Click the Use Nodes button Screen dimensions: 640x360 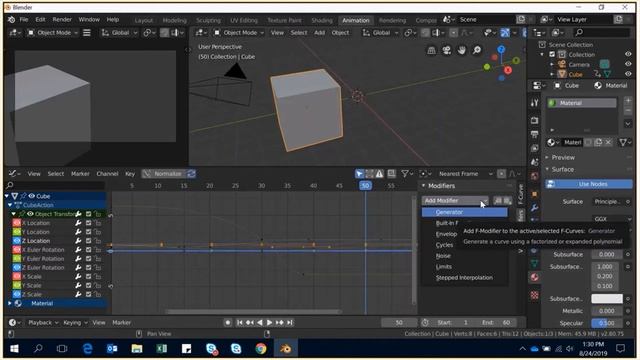tap(589, 184)
